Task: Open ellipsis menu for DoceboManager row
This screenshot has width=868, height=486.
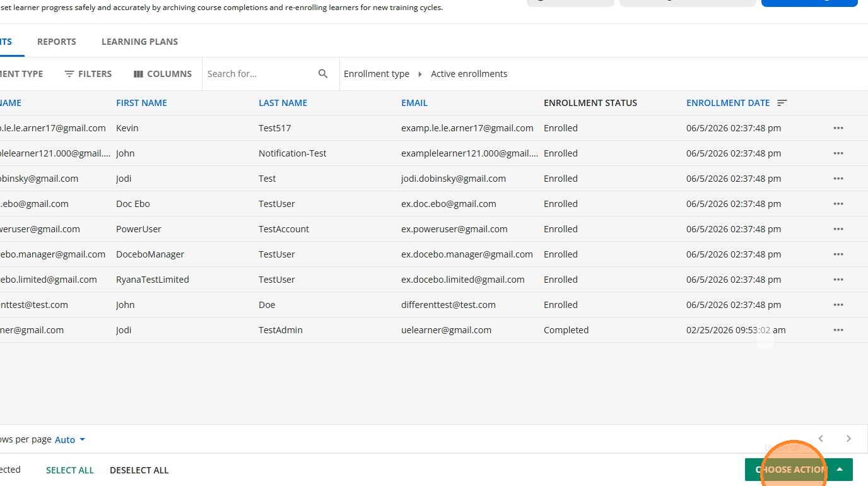Action: click(x=838, y=254)
